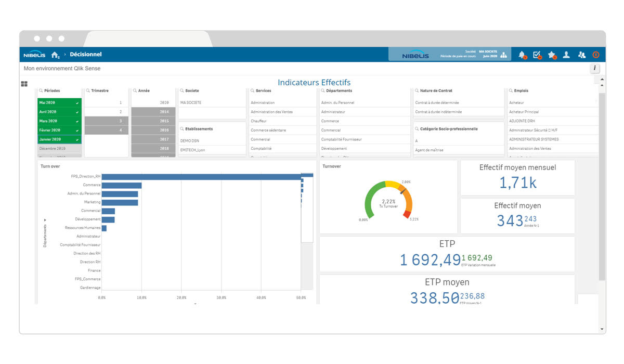This screenshot has width=624, height=364.
Task: Open the info "i" button
Action: pyautogui.click(x=595, y=68)
